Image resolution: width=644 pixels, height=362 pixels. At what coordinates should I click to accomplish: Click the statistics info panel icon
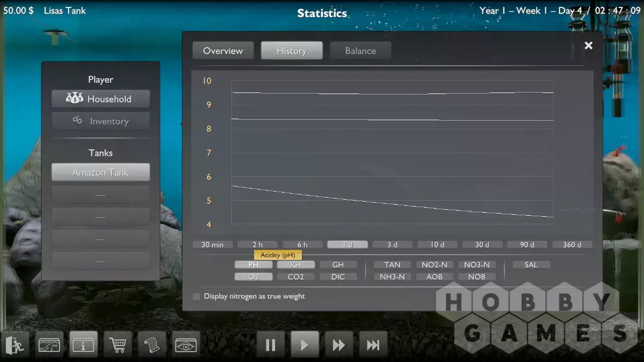pyautogui.click(x=84, y=345)
